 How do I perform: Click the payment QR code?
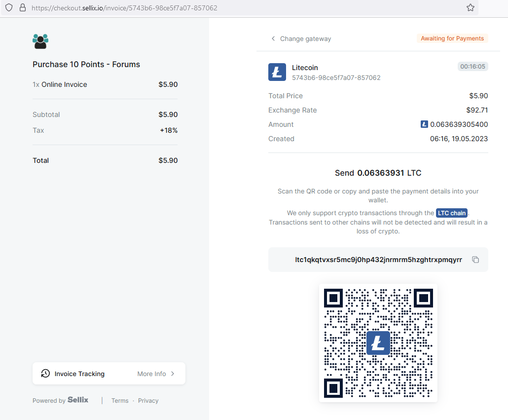tap(378, 343)
